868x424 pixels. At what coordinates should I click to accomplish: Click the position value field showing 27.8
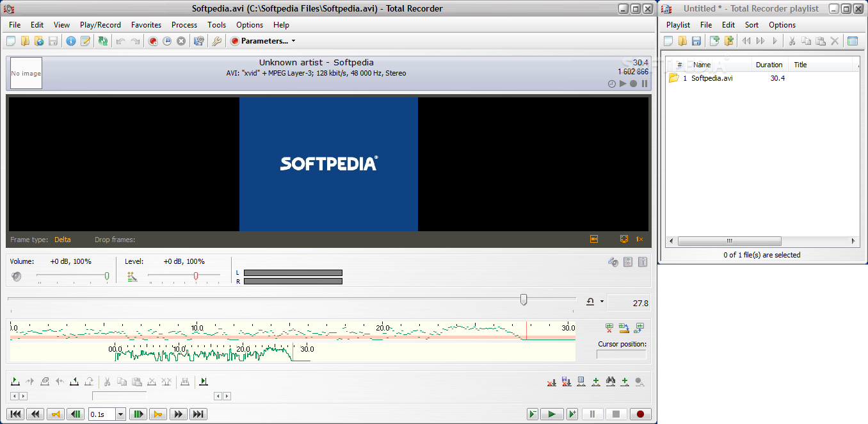tap(629, 303)
